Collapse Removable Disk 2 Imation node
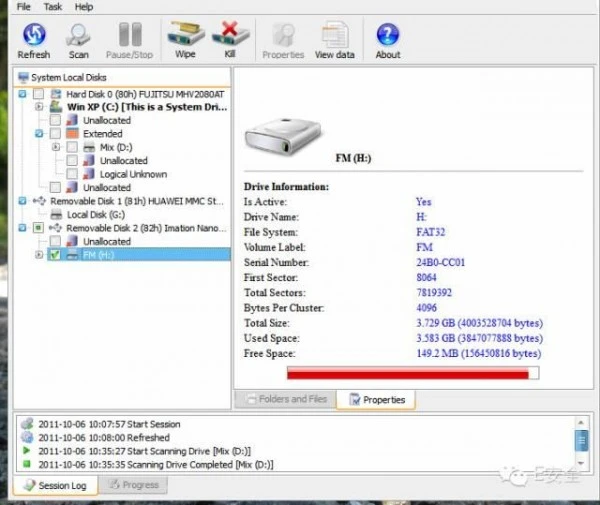 tap(23, 228)
